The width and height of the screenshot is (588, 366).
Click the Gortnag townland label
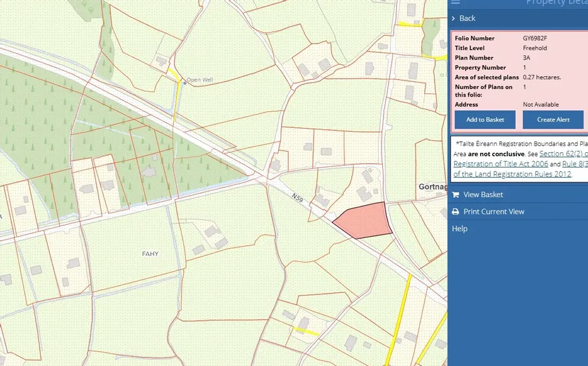[433, 187]
